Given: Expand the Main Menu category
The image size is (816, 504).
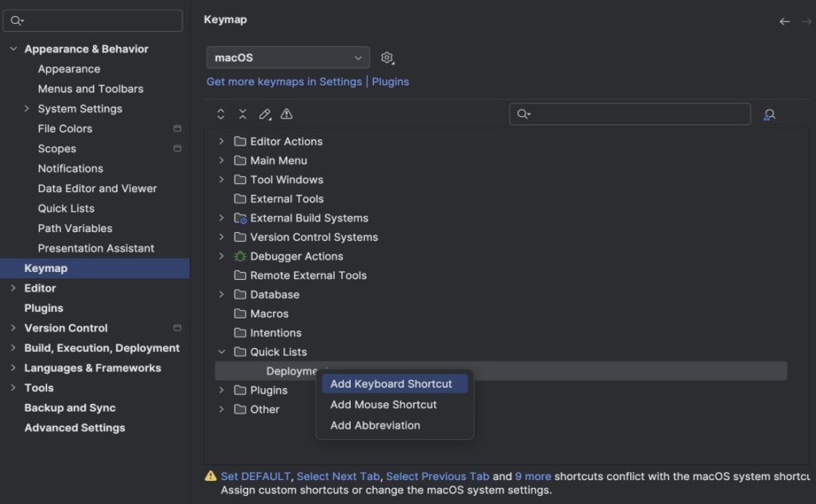Looking at the screenshot, I should (221, 160).
